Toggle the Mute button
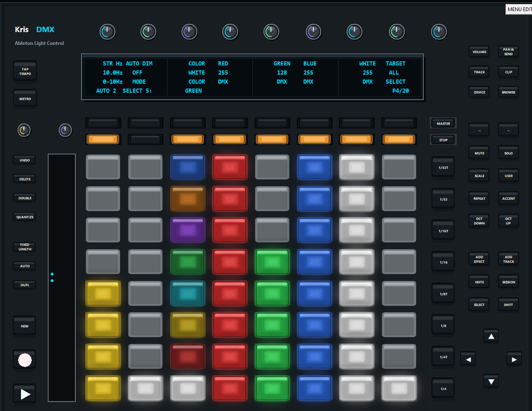This screenshot has width=532, height=411. tap(479, 153)
